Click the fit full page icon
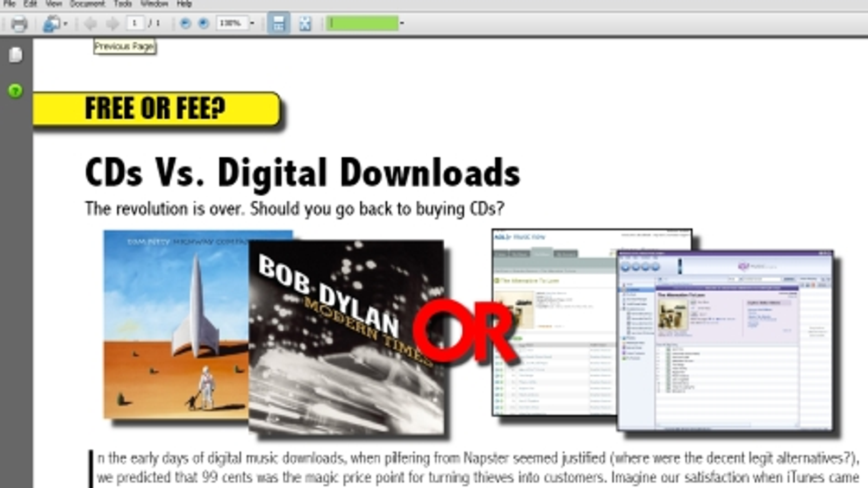 [x=305, y=23]
